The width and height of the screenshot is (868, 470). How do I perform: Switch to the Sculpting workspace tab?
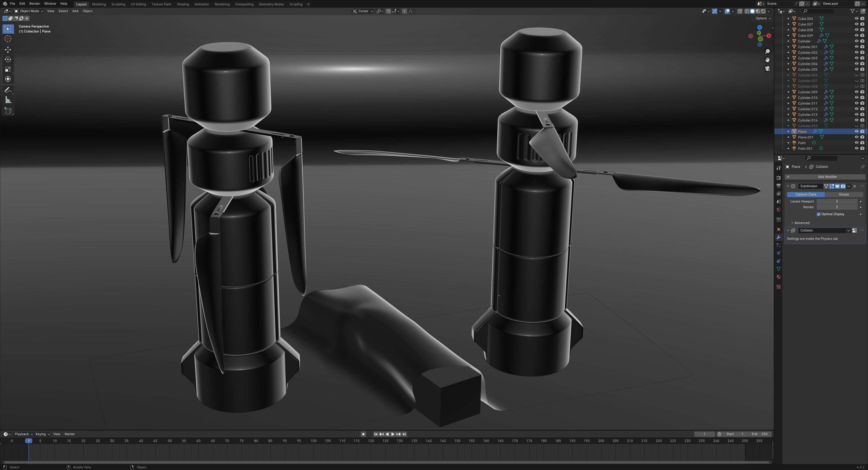pos(118,4)
